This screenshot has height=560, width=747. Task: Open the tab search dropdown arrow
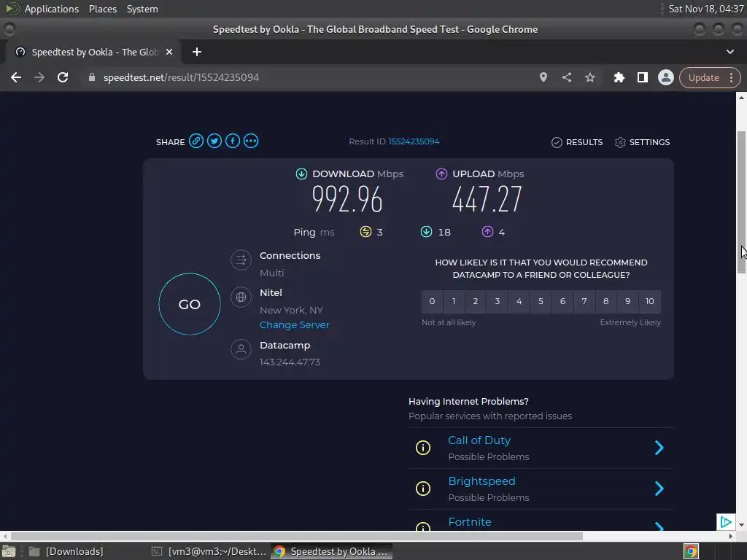pos(729,52)
